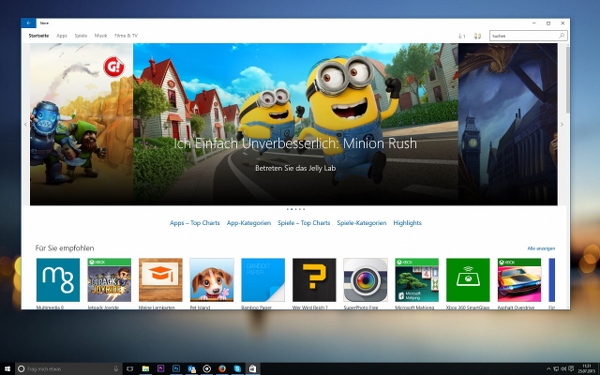The image size is (600, 375).
Task: Open the Jetpack Joyride game tile
Action: [x=109, y=280]
